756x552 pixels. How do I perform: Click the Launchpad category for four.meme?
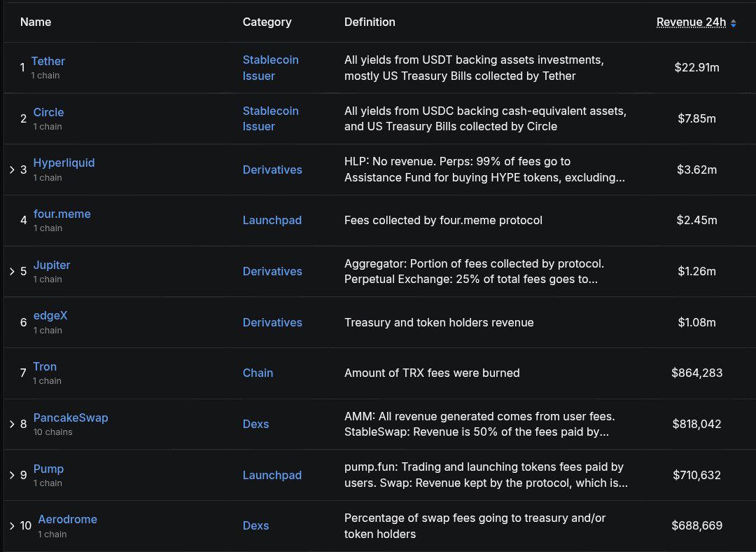pyautogui.click(x=272, y=220)
